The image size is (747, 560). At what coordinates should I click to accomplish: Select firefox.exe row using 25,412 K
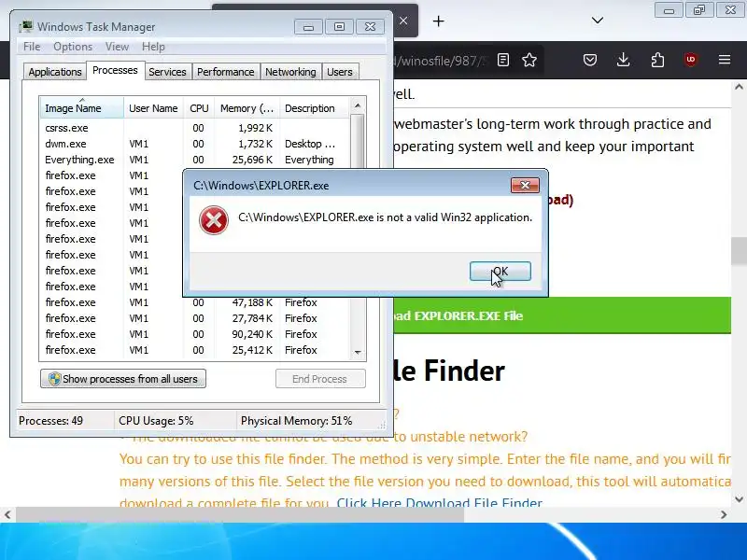[x=194, y=350]
